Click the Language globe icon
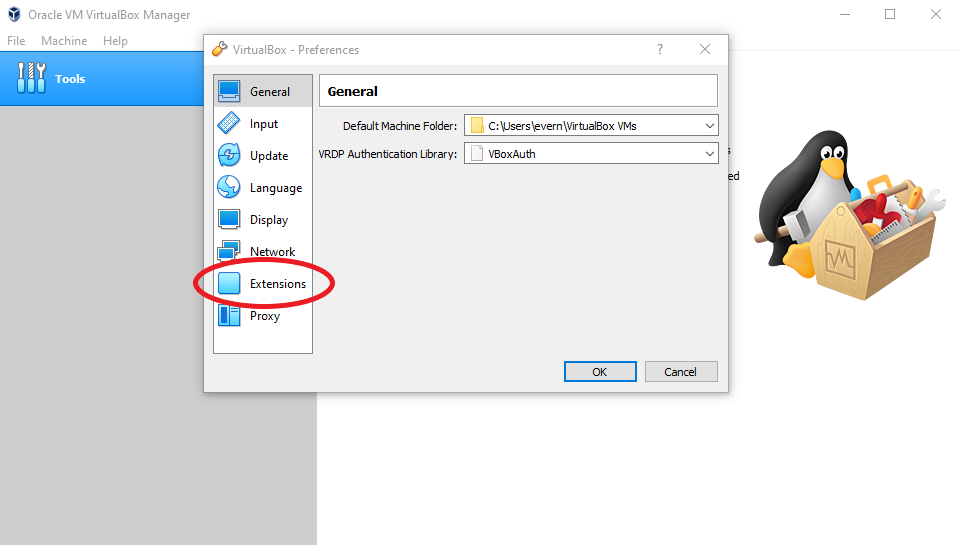Viewport: 959px width, 545px height. point(229,187)
